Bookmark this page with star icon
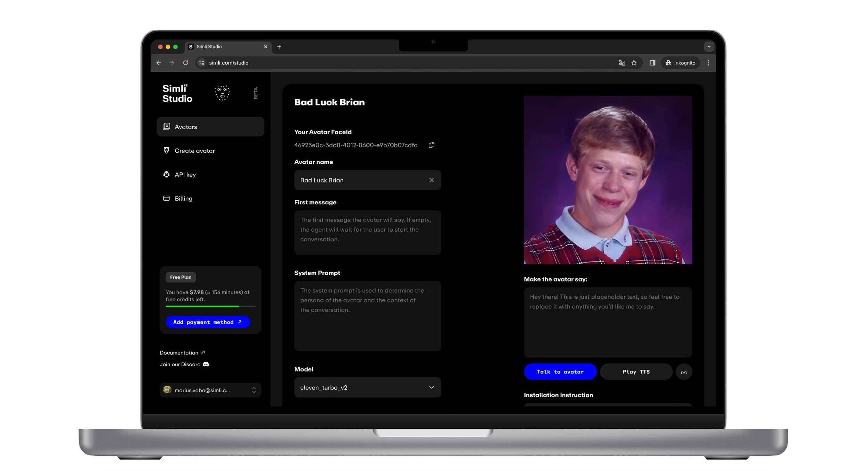Viewport: 868px width, 471px height. (x=634, y=63)
